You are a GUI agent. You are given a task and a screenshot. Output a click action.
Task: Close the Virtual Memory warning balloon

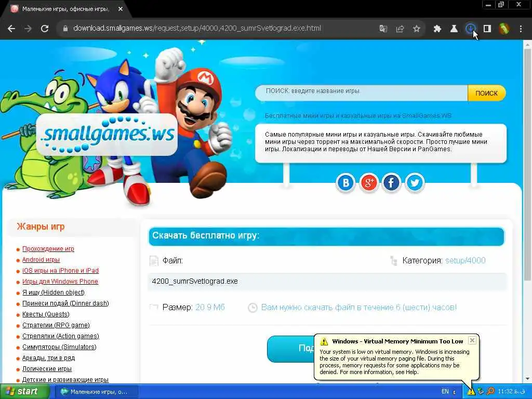pos(472,340)
